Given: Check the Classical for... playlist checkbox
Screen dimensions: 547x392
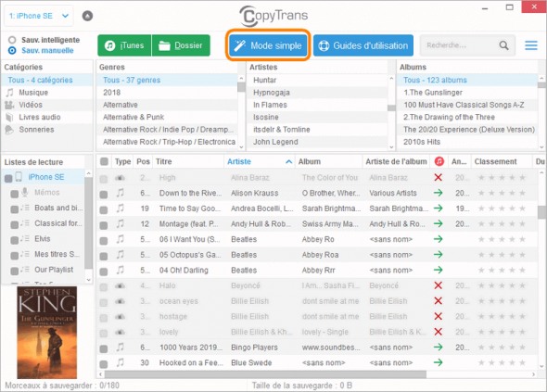Looking at the screenshot, I should pos(14,224).
